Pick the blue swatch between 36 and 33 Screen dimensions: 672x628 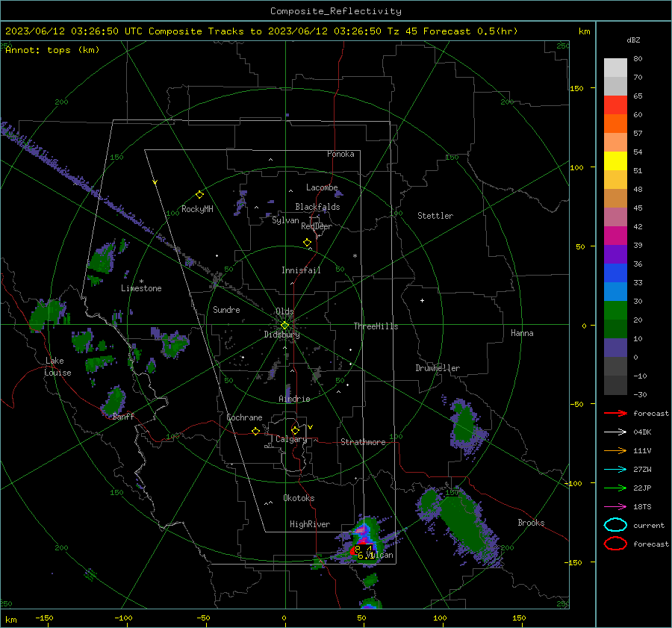coord(615,273)
